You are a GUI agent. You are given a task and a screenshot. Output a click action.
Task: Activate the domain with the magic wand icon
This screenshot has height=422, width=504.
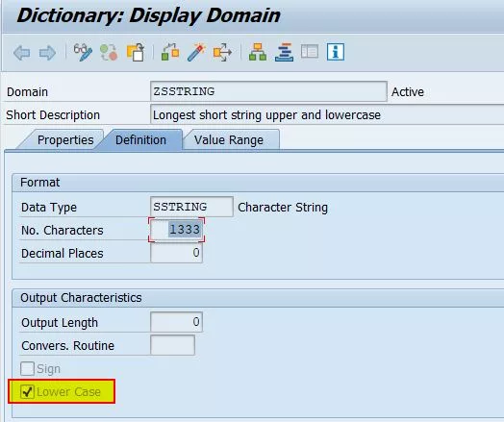click(x=196, y=52)
